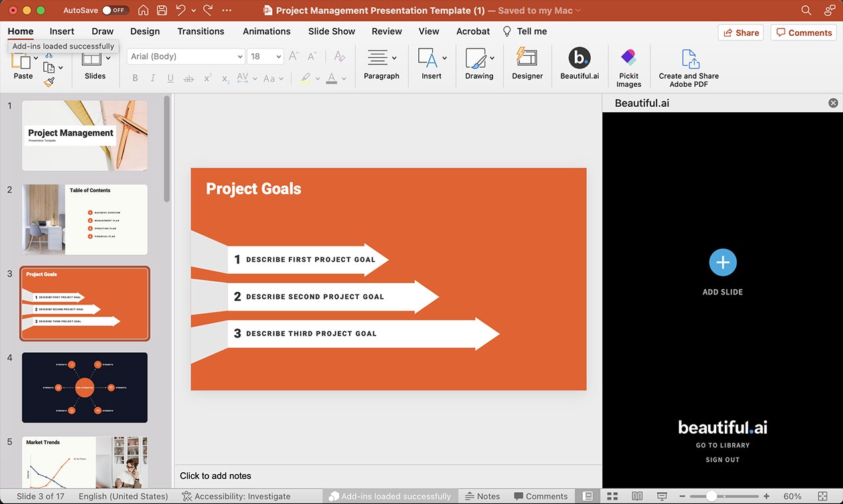Open the Slide Show ribbon tab

[331, 31]
